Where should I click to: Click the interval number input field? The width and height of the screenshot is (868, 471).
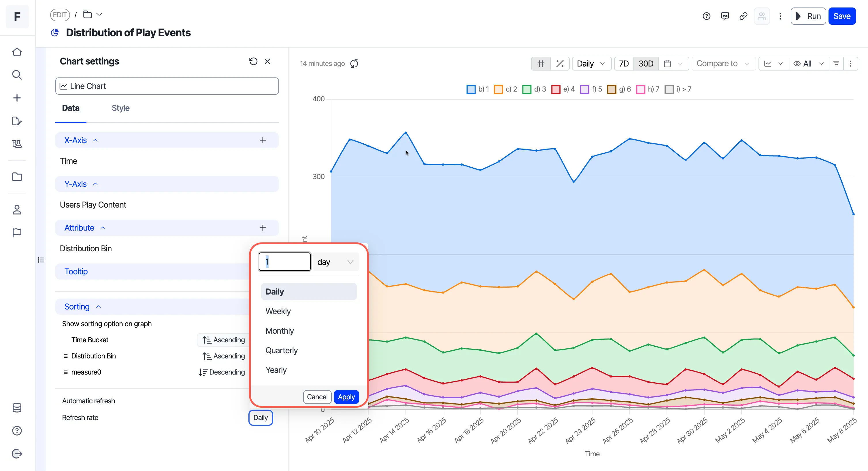pyautogui.click(x=284, y=262)
